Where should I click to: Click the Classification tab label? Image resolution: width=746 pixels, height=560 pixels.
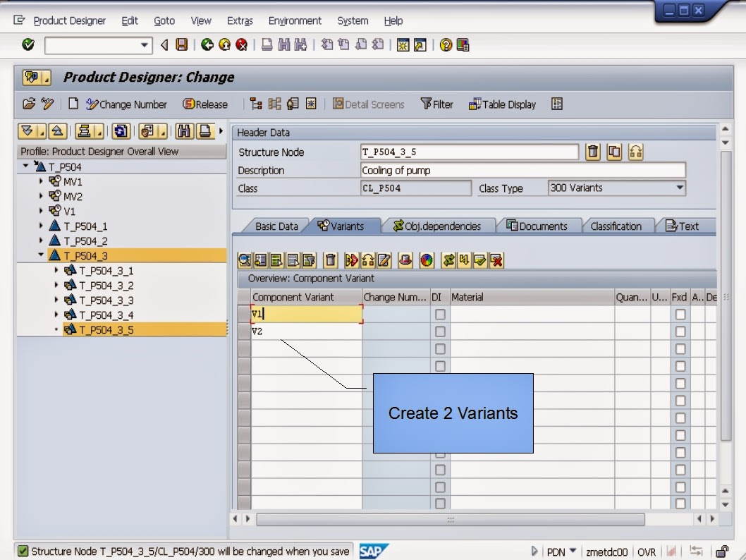[x=618, y=226]
